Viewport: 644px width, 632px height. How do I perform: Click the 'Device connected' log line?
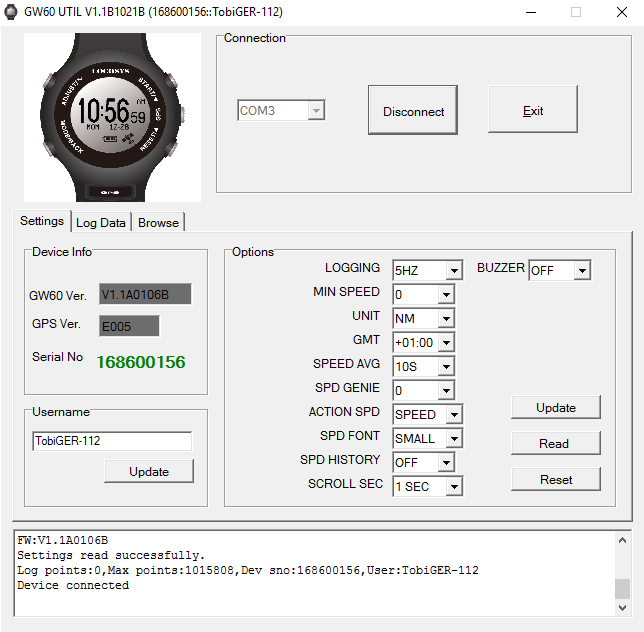point(73,585)
